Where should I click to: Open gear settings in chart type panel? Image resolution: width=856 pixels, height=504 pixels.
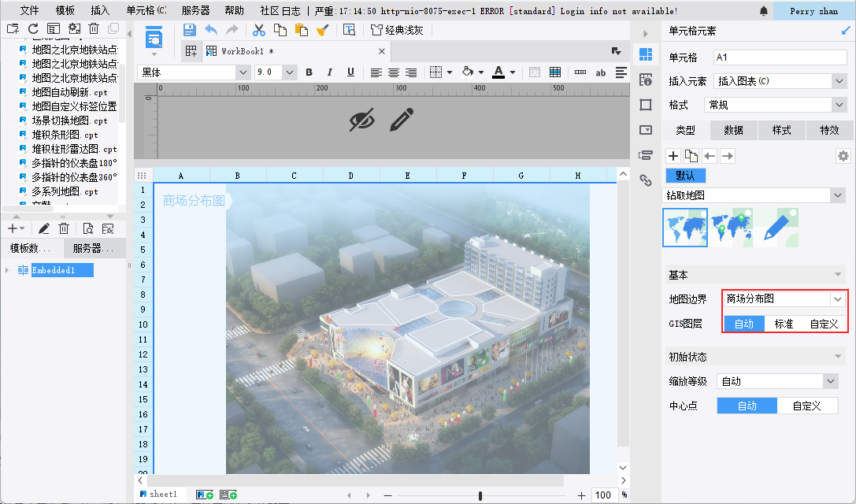(843, 156)
